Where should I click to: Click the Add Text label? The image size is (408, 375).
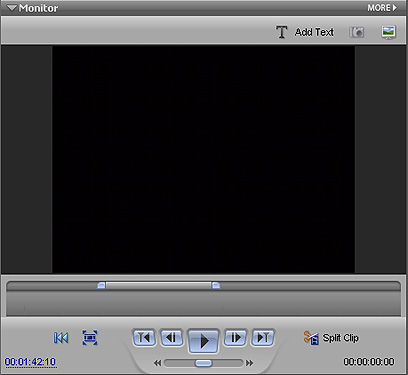pos(314,32)
